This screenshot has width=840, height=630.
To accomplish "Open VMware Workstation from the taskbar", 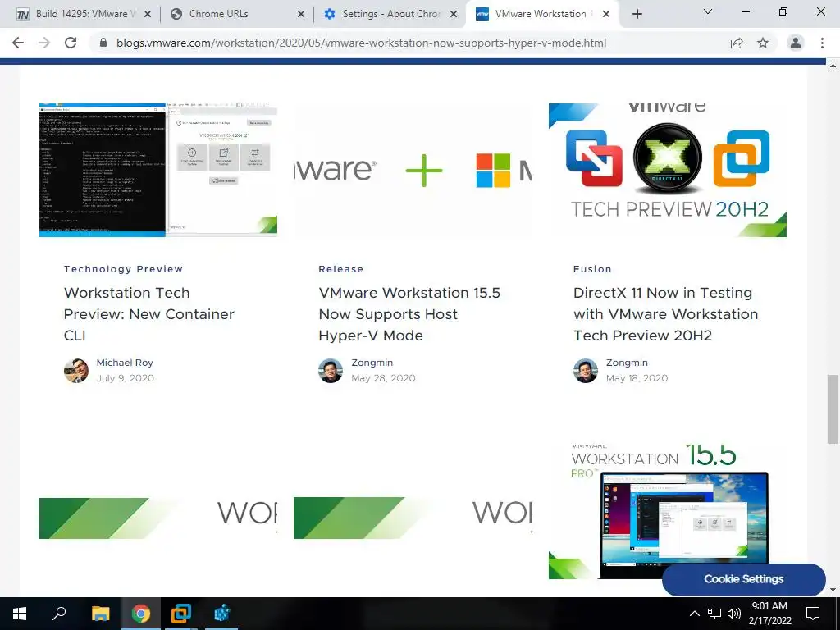I will 181,614.
